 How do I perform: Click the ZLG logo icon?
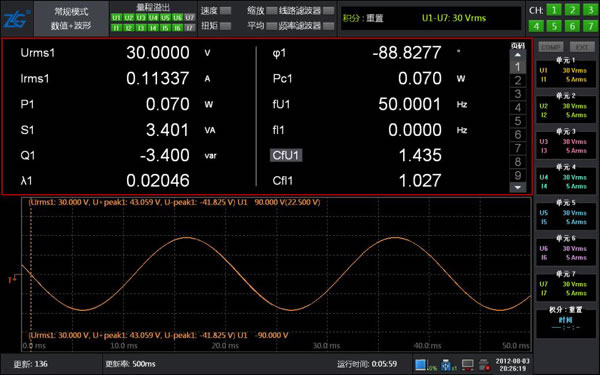pyautogui.click(x=16, y=19)
